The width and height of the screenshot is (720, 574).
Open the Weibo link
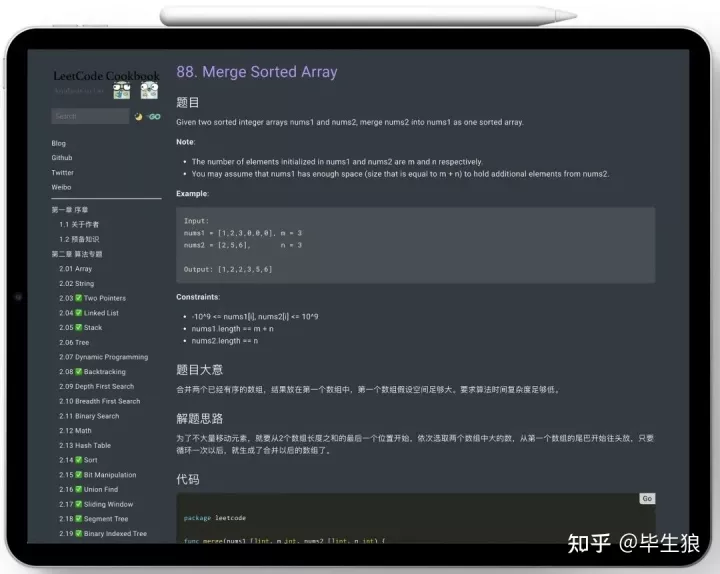point(62,187)
